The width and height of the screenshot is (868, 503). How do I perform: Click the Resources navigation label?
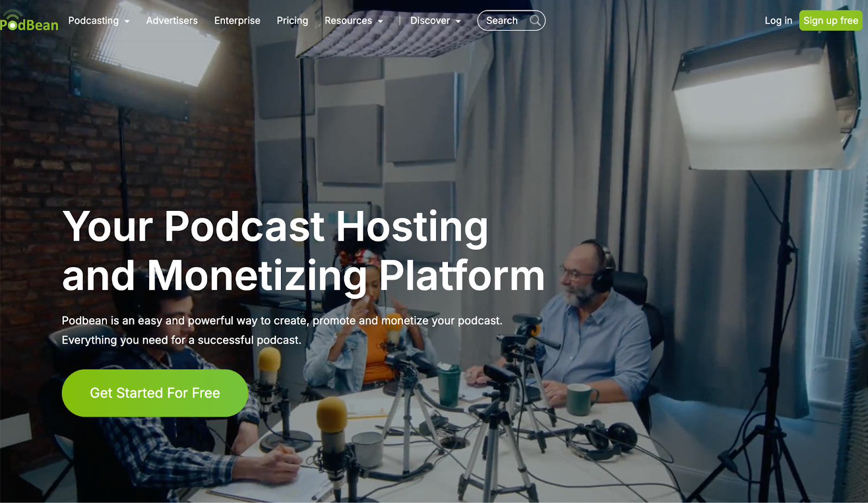(x=349, y=21)
